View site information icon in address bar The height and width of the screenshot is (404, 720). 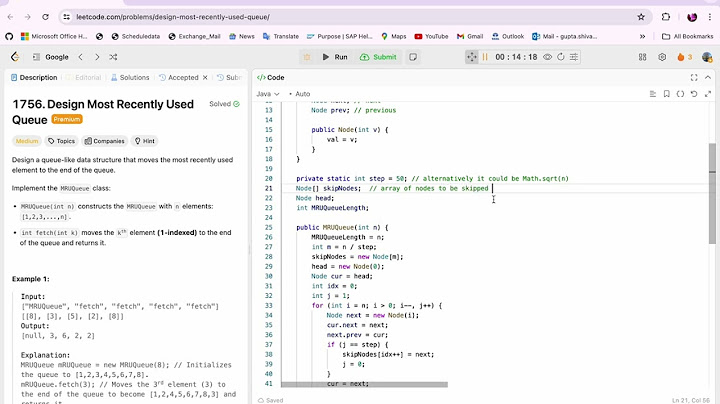(x=67, y=17)
